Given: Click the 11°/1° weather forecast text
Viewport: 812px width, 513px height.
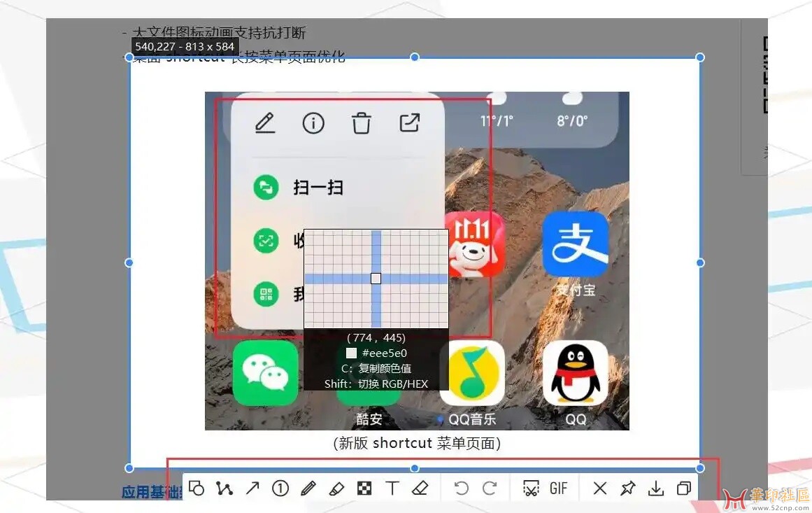Looking at the screenshot, I should 497,121.
